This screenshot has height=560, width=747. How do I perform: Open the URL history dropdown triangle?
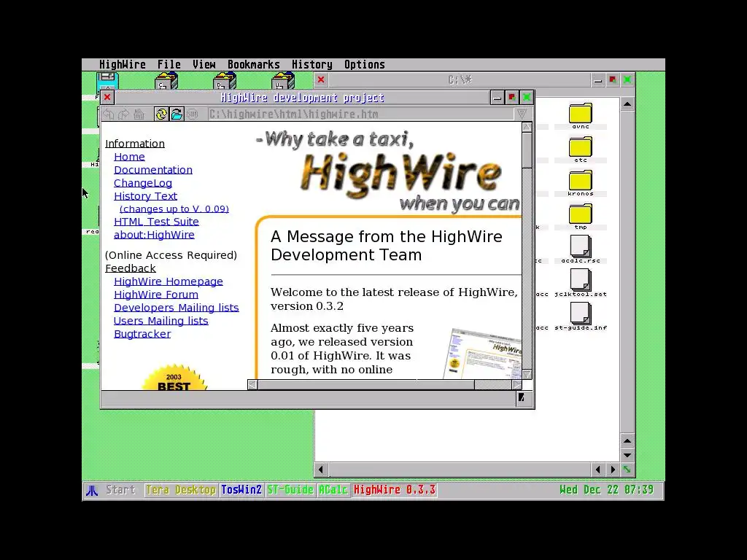522,114
